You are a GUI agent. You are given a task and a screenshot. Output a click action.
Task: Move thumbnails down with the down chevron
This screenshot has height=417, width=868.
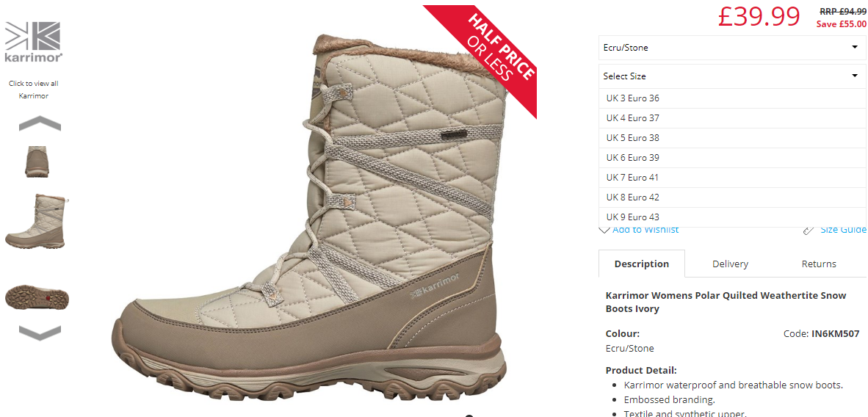tap(40, 333)
